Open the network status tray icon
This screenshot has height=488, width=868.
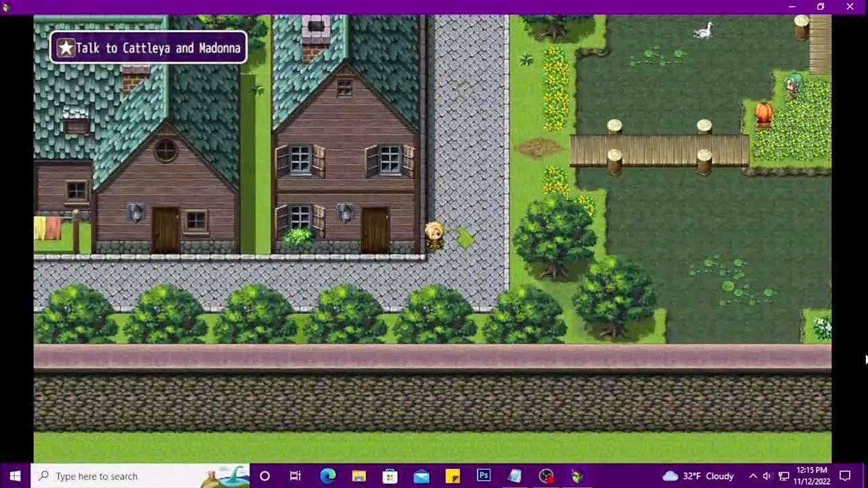coord(783,476)
